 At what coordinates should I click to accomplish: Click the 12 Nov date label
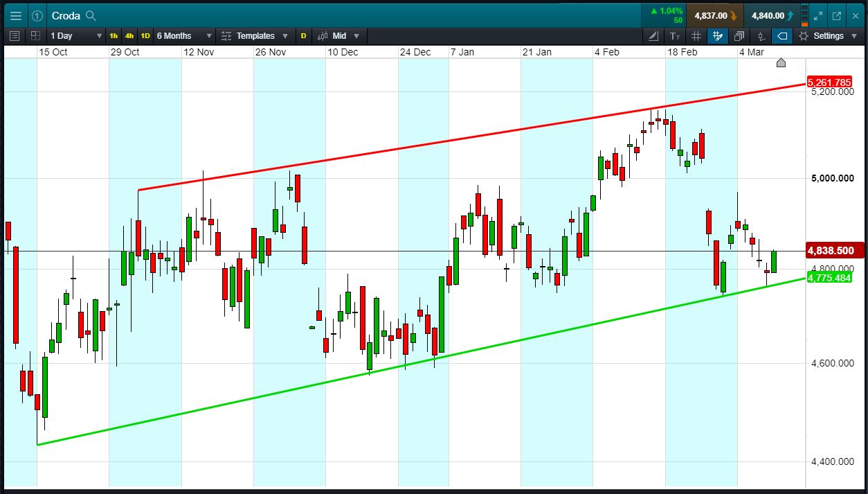198,52
